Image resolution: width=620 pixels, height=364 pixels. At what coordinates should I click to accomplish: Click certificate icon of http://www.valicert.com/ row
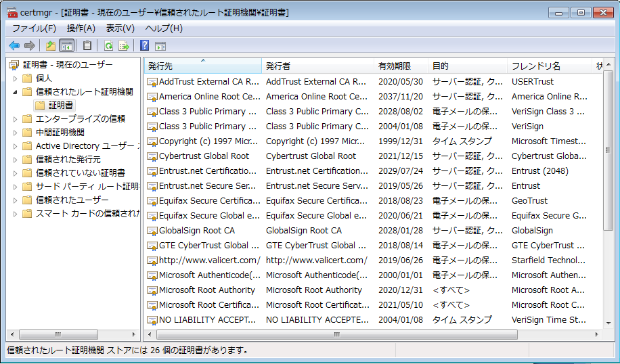click(x=152, y=261)
